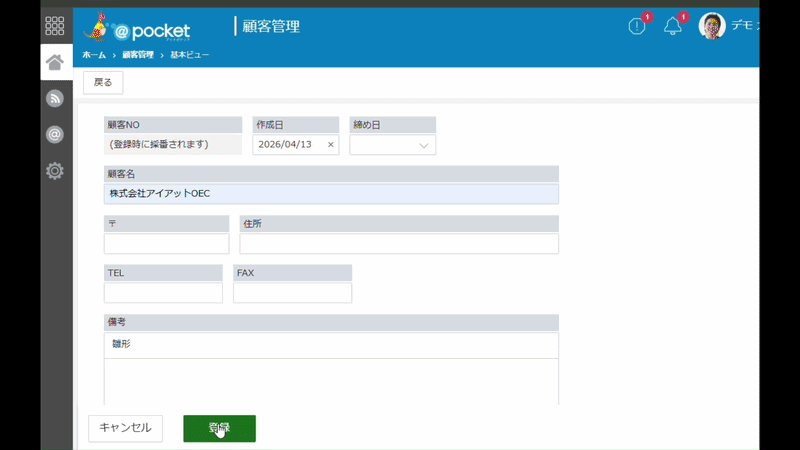The width and height of the screenshot is (800, 450).
Task: Open the app grid menu icon
Action: tap(55, 26)
